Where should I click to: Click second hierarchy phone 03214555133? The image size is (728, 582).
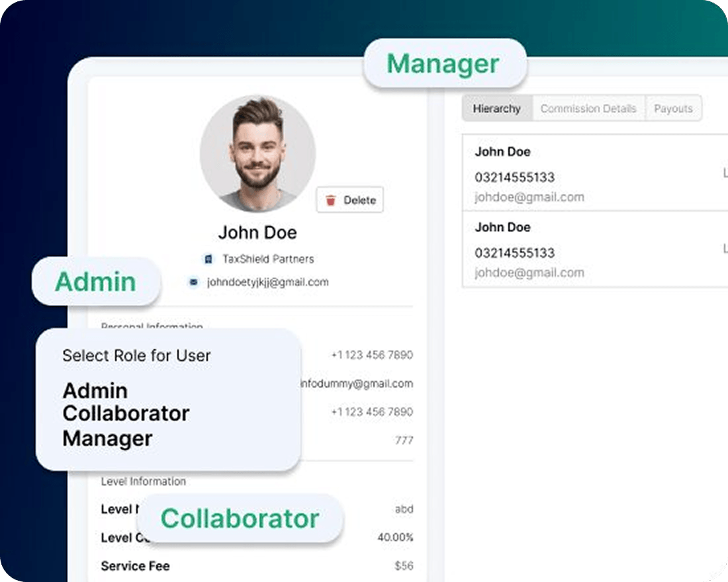515,253
